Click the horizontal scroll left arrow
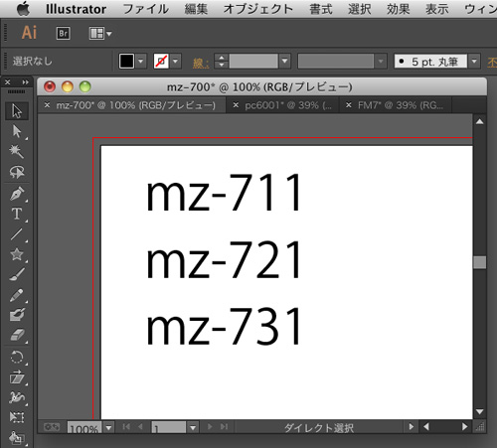 click(x=426, y=427)
